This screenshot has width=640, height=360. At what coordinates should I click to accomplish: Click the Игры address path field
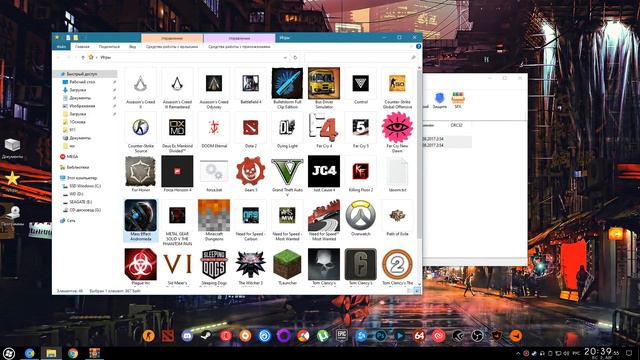click(189, 58)
